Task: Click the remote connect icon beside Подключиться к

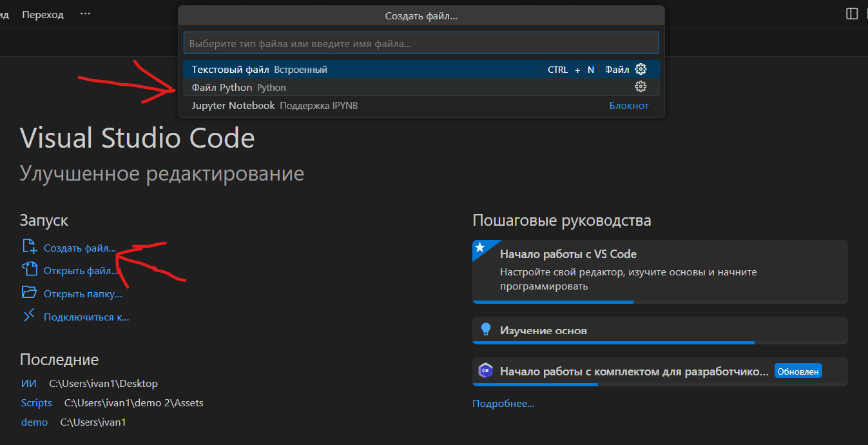Action: point(30,315)
